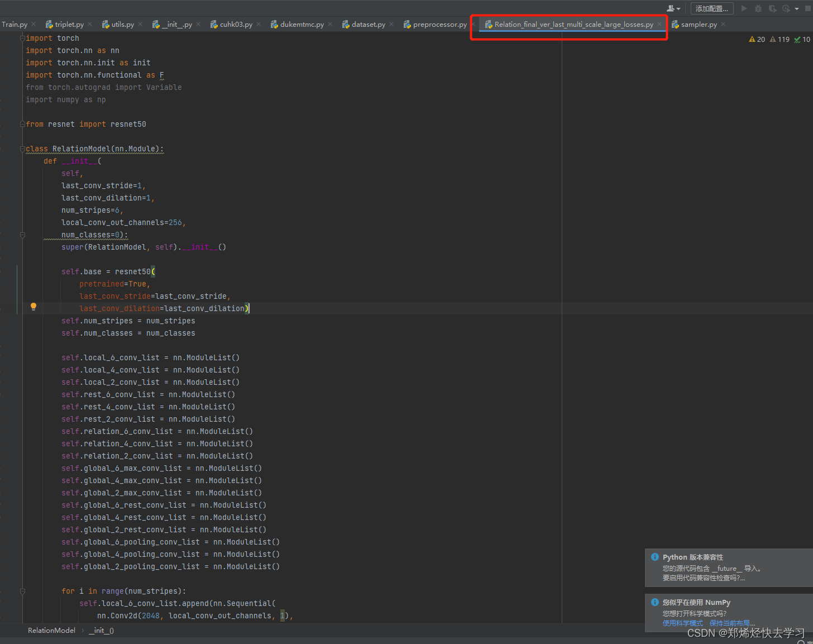
Task: Click 'self.num_stripes = num_stripes' line
Action: pos(128,321)
